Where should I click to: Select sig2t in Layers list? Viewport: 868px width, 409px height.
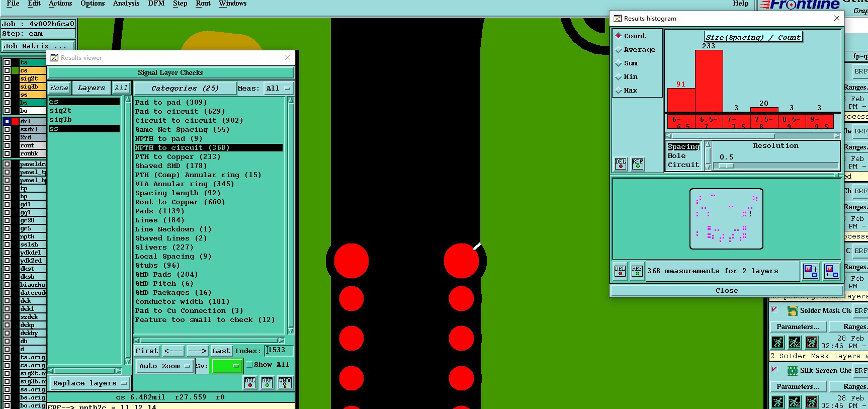click(84, 111)
